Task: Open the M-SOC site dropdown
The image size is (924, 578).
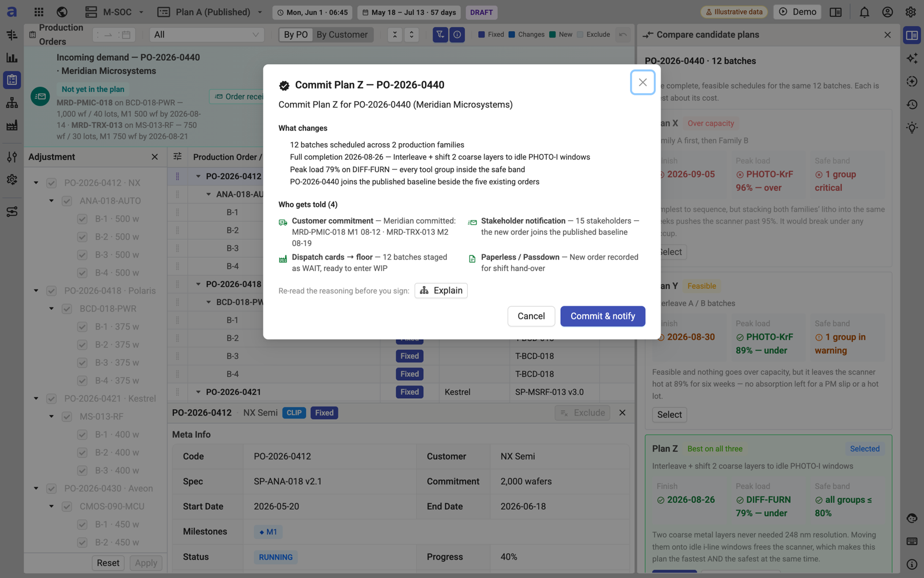Action: point(114,12)
